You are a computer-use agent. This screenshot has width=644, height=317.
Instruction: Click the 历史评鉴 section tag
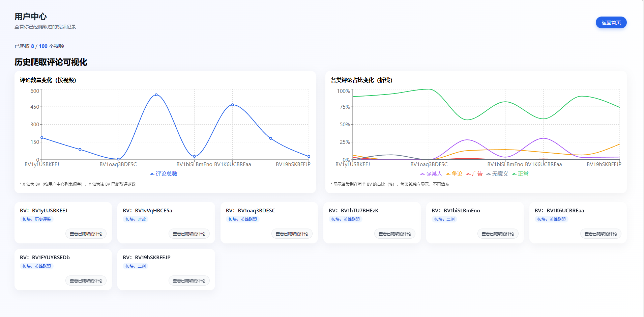(37, 219)
